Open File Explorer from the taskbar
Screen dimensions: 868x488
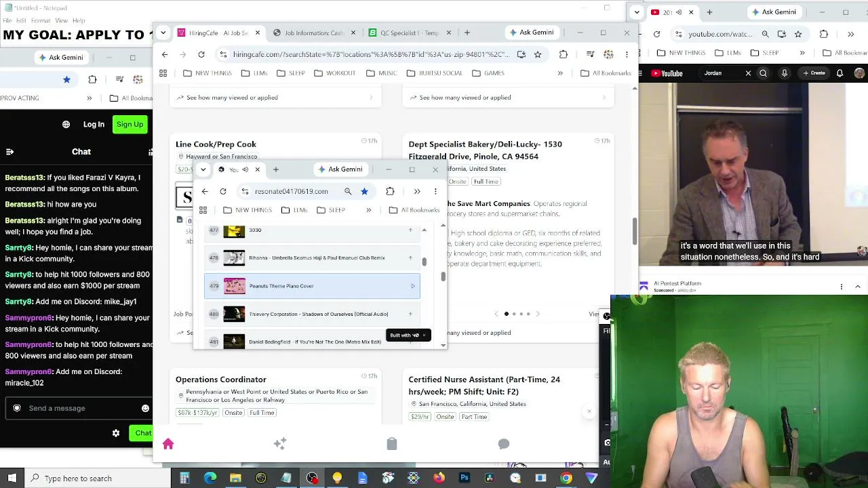click(x=235, y=479)
